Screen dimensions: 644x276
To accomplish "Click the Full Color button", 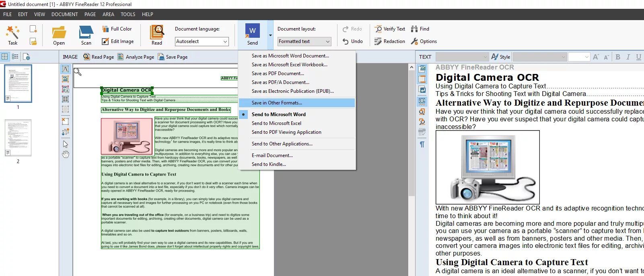I will [x=117, y=29].
